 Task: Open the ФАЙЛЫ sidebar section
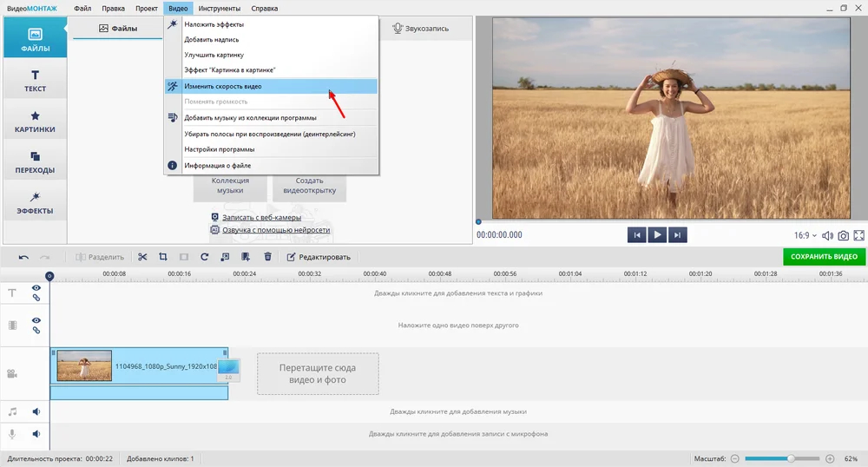[x=35, y=37]
